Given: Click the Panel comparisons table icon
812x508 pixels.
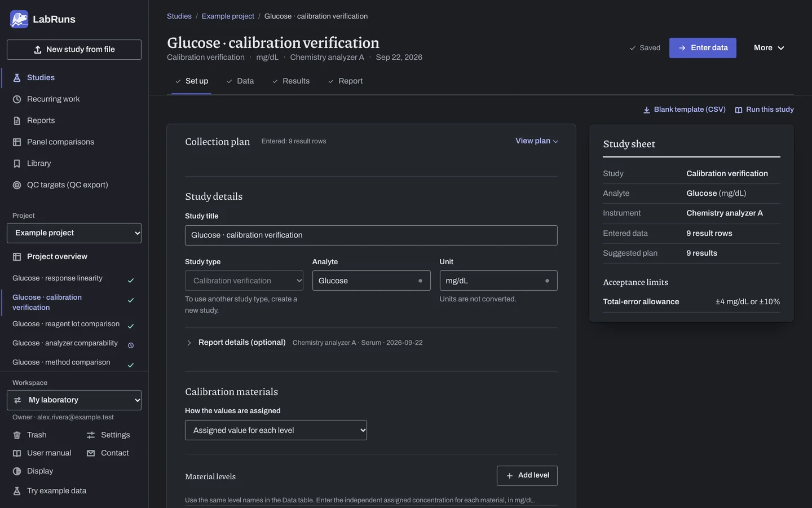Looking at the screenshot, I should [17, 142].
